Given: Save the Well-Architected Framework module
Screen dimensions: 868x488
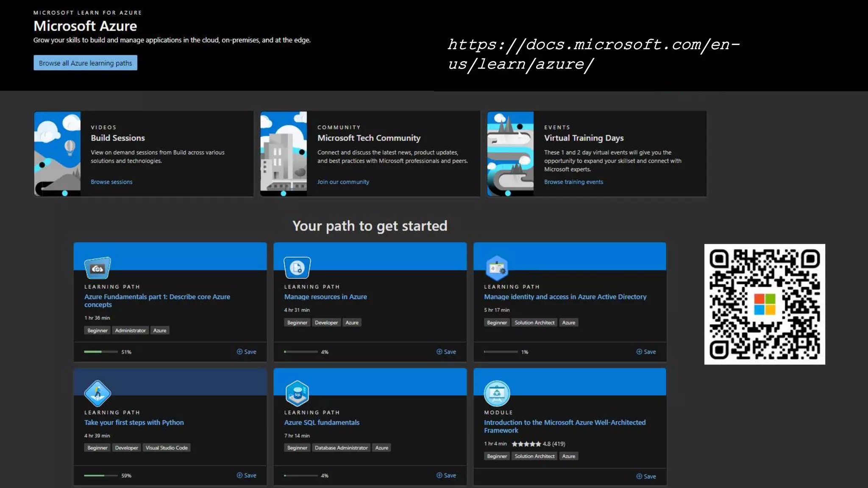Looking at the screenshot, I should click(646, 476).
